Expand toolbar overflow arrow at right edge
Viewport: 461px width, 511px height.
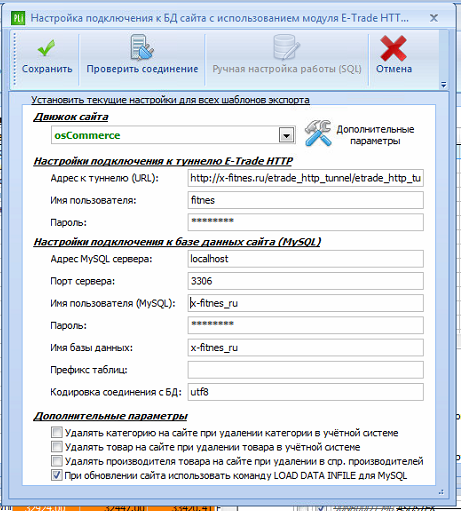443,85
